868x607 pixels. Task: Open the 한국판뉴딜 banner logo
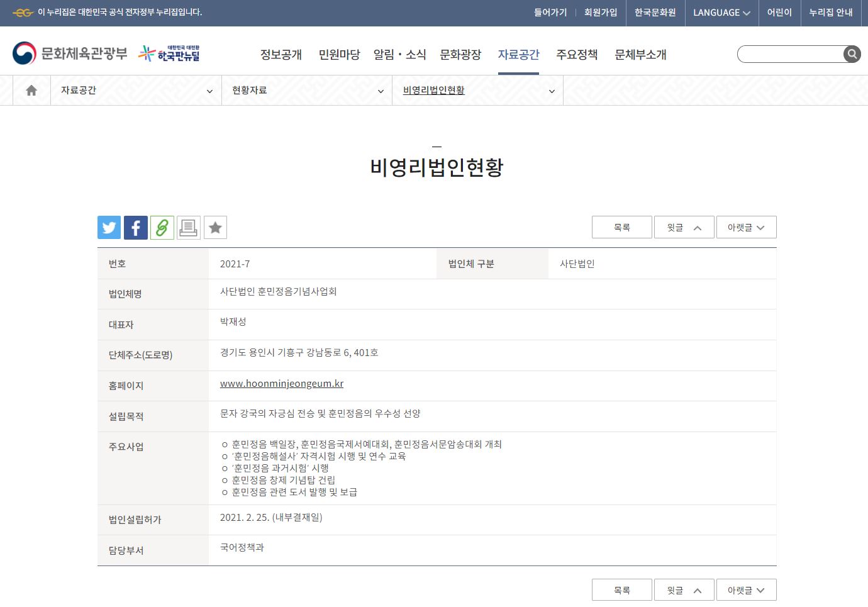tap(169, 53)
